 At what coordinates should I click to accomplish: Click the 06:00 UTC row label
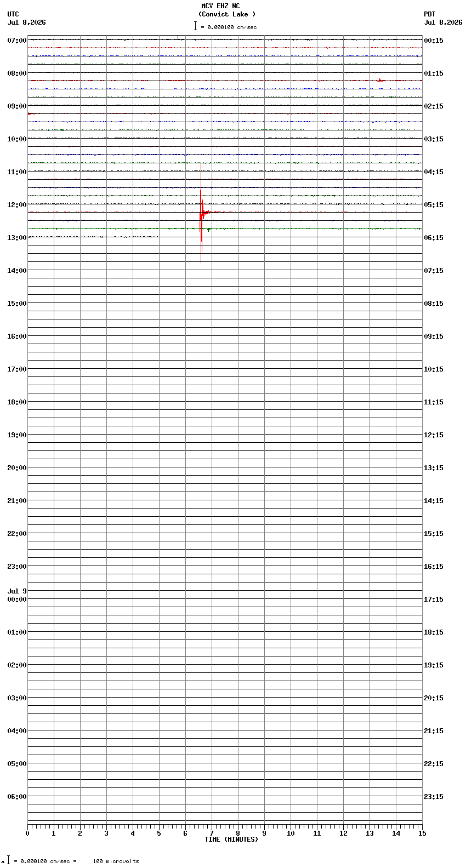coord(17,797)
